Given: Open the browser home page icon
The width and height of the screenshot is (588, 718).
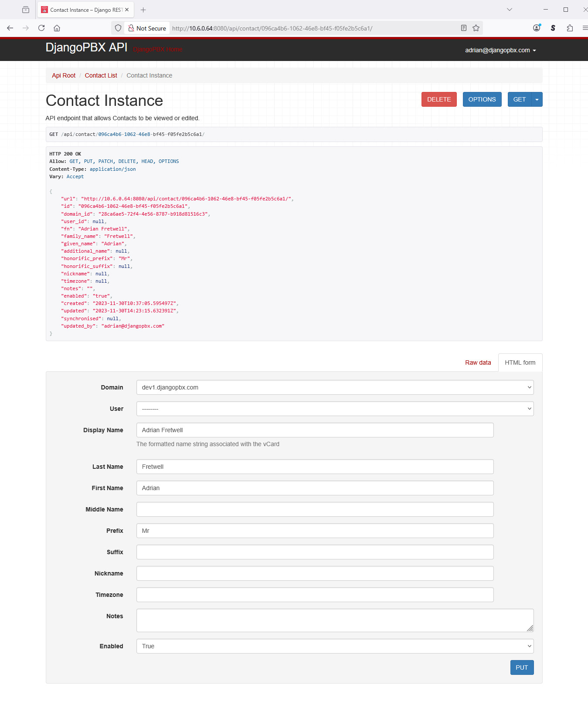Looking at the screenshot, I should pos(57,28).
